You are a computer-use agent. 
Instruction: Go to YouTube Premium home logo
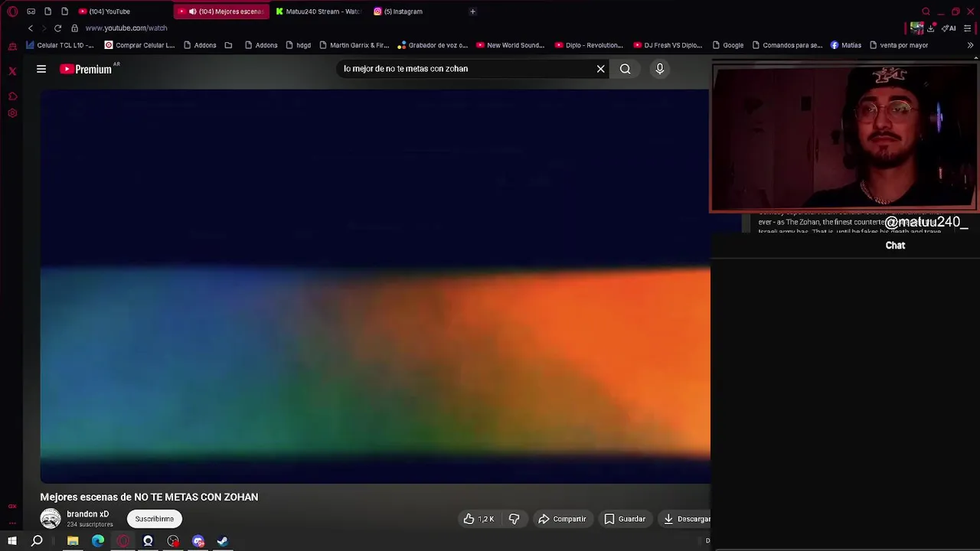(86, 69)
